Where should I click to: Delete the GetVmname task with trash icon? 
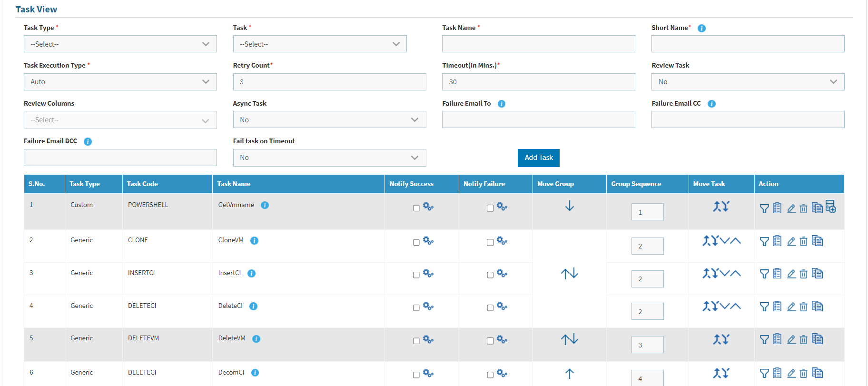click(x=803, y=208)
